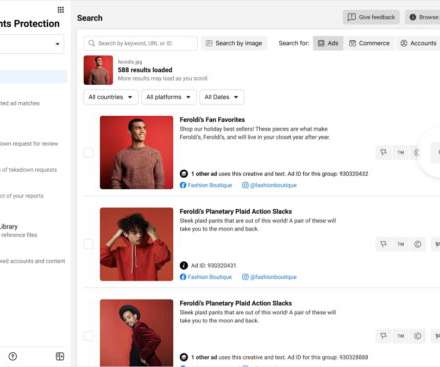440x367 pixels.
Task: Click the third ad's Plaid Action Slacks title
Action: point(236,303)
